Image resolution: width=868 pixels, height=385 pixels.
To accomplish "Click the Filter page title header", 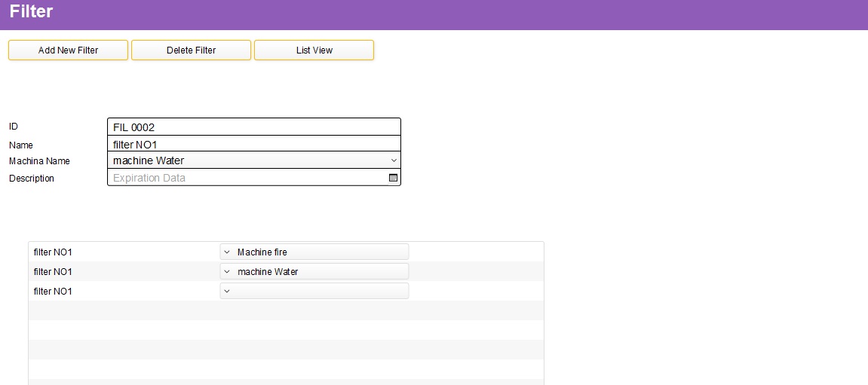I will 31,11.
